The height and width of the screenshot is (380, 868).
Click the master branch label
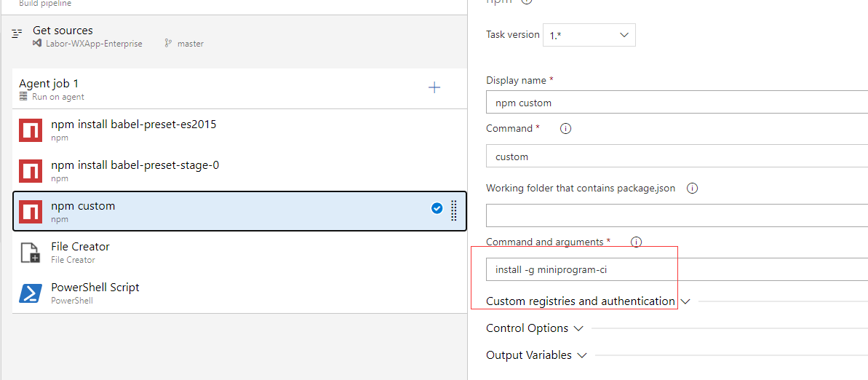point(191,44)
